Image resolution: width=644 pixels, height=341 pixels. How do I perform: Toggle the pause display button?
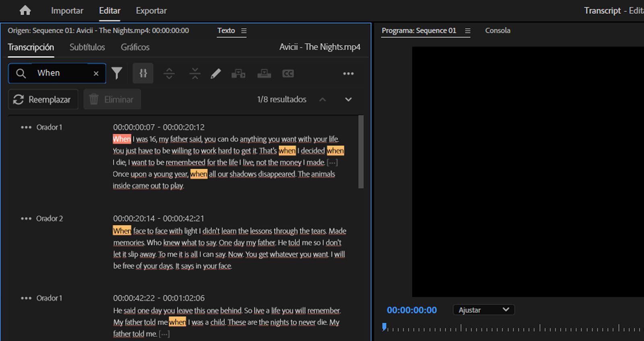tap(143, 73)
